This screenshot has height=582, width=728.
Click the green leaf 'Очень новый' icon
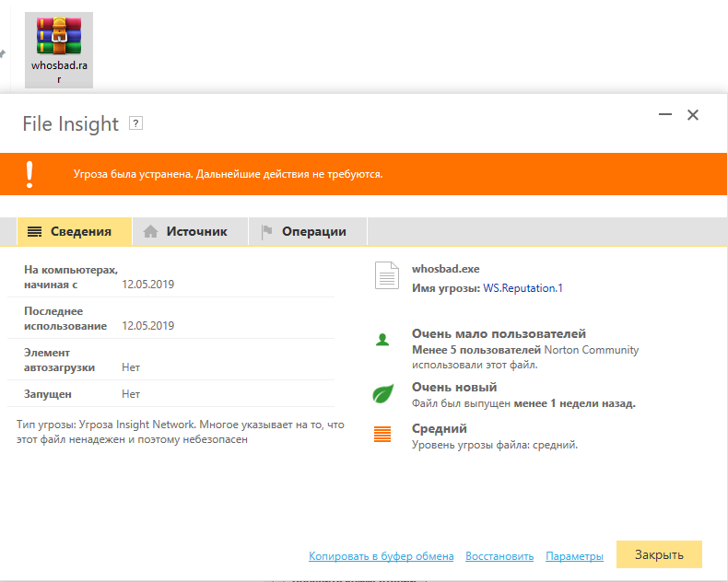pos(383,393)
